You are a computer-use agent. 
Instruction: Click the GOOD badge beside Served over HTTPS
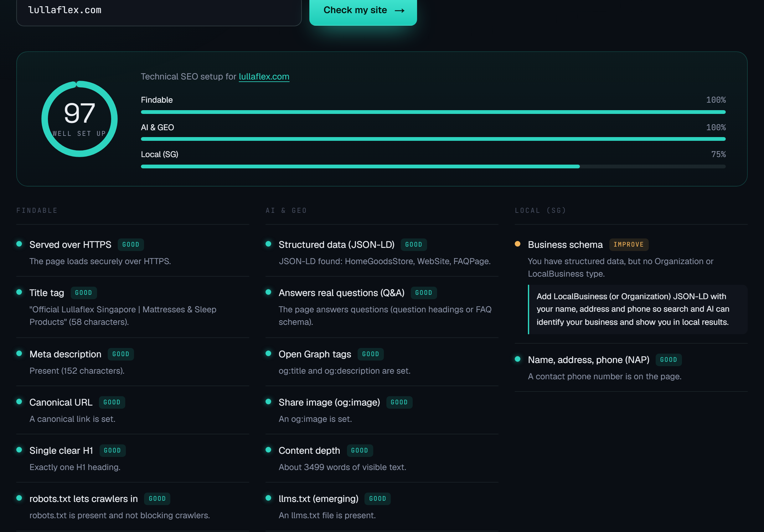click(x=131, y=245)
